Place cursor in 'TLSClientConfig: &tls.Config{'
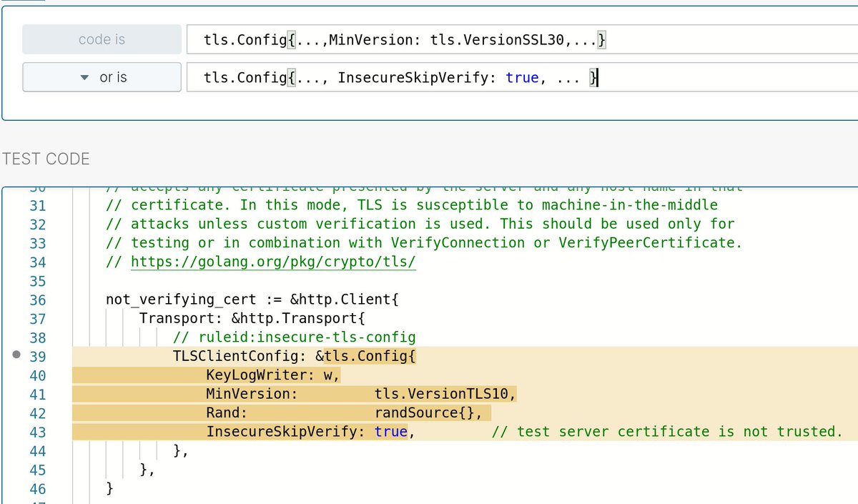The width and height of the screenshot is (858, 504). [x=295, y=356]
